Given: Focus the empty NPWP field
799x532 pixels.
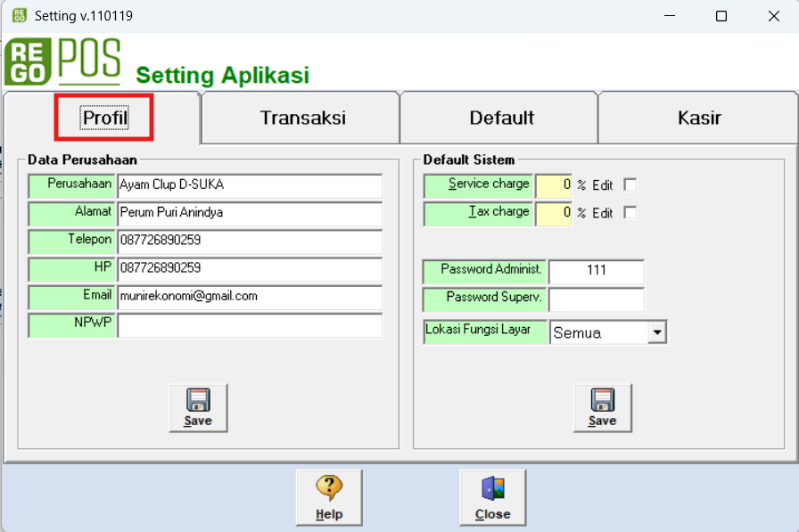Looking at the screenshot, I should pyautogui.click(x=249, y=325).
